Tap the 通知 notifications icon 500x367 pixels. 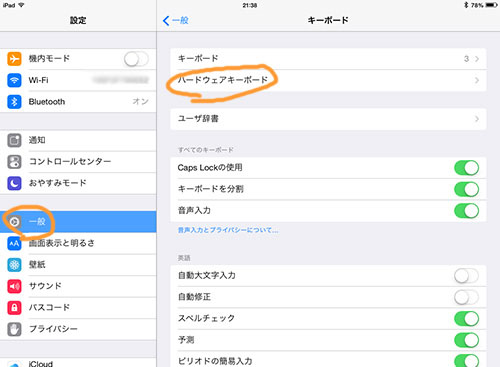(x=14, y=140)
